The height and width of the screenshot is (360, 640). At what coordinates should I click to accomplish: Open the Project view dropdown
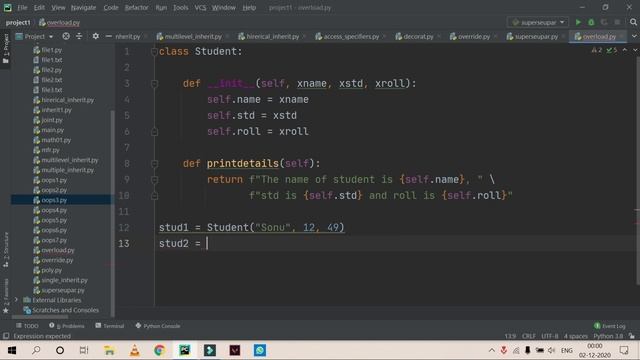point(35,36)
